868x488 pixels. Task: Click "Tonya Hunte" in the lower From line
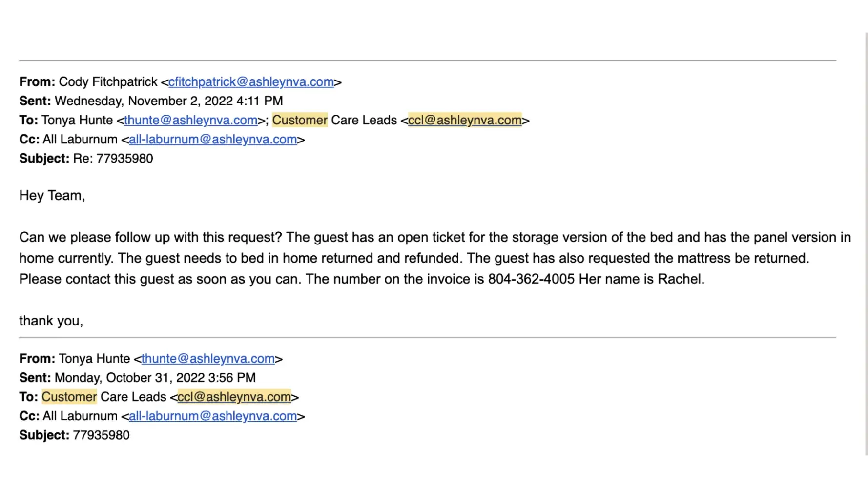[x=94, y=359]
